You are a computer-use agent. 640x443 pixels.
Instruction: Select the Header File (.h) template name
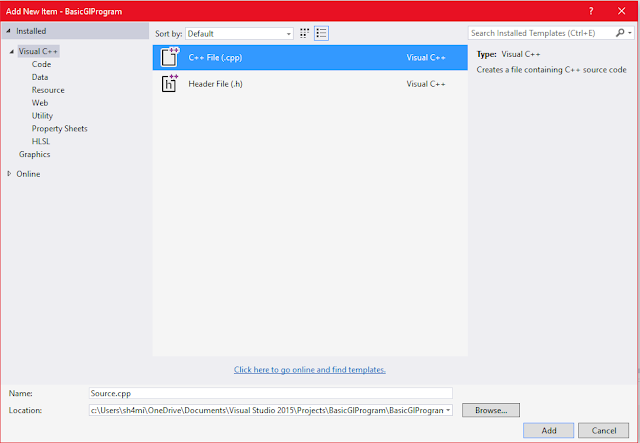(x=215, y=84)
